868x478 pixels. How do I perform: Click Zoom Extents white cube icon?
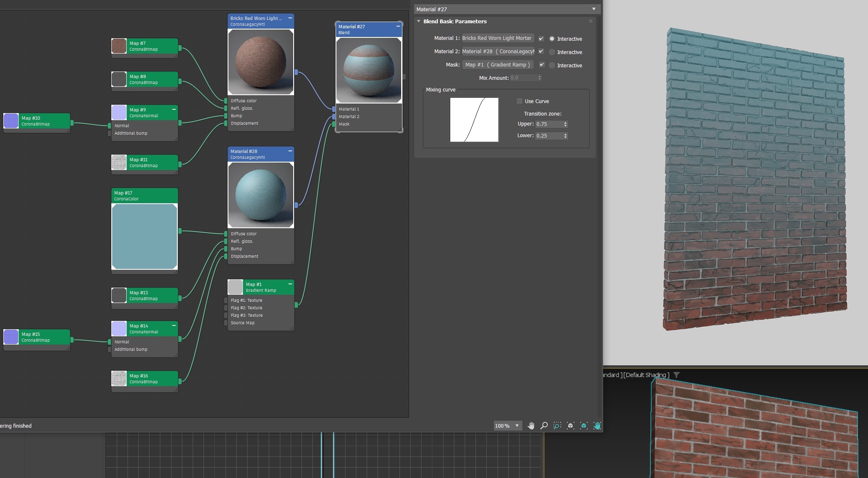pos(570,426)
